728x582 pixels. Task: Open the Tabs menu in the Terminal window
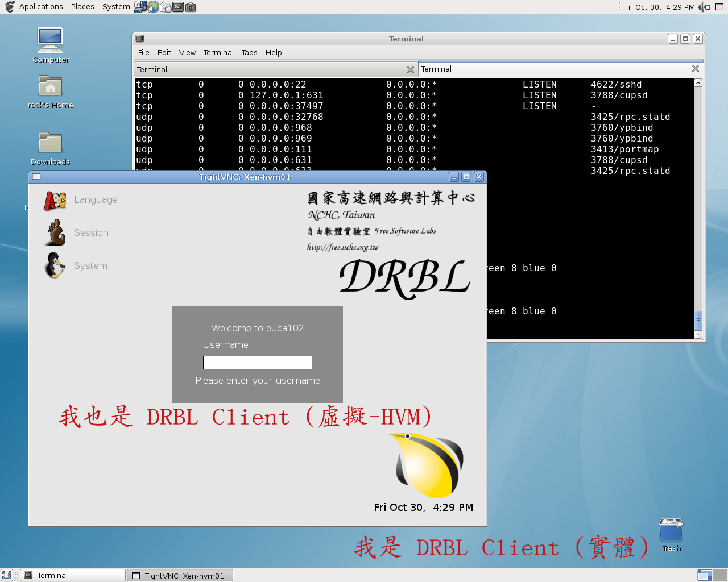[x=249, y=53]
